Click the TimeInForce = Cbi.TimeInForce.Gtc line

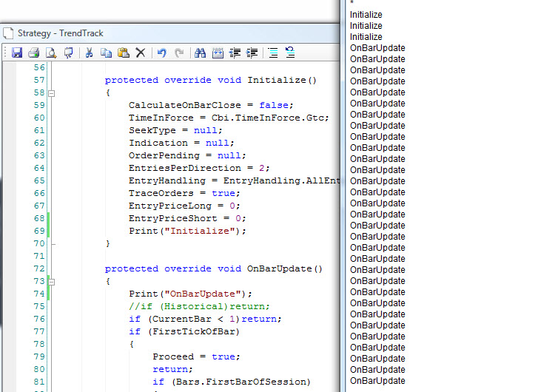coord(229,118)
